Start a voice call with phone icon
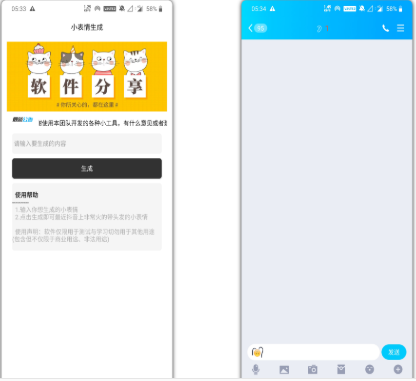This screenshot has width=416, height=381. coord(385,28)
